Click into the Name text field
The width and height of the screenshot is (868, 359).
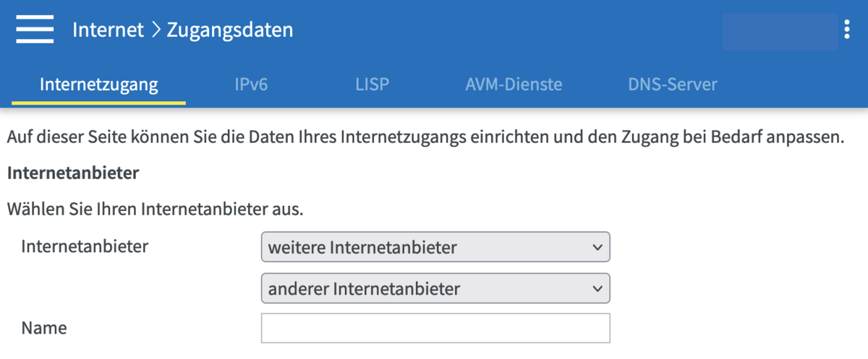pos(435,328)
